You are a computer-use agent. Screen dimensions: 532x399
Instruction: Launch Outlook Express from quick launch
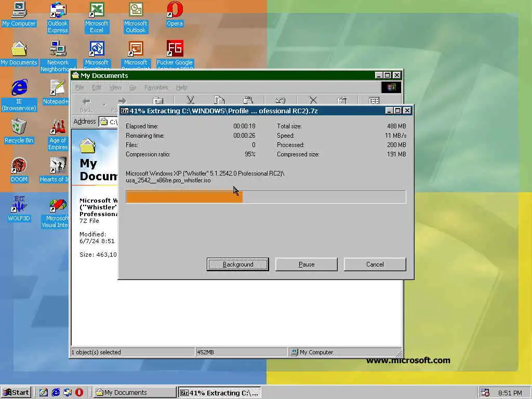click(68, 392)
